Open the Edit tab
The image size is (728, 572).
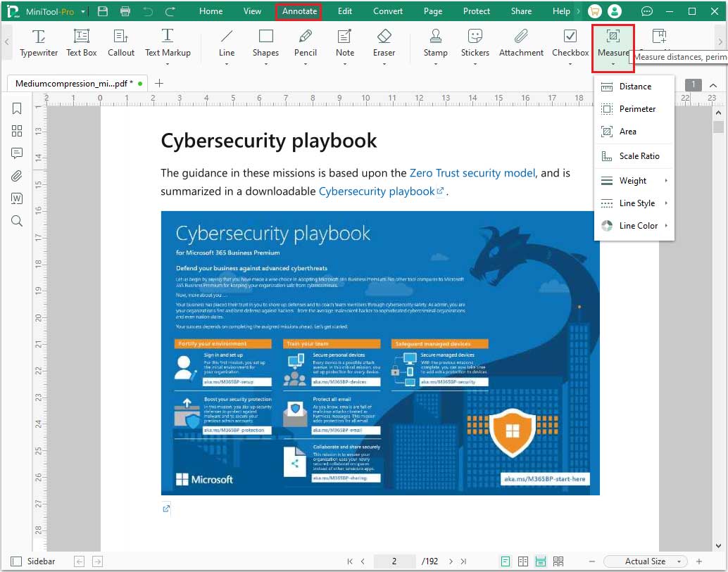(344, 11)
